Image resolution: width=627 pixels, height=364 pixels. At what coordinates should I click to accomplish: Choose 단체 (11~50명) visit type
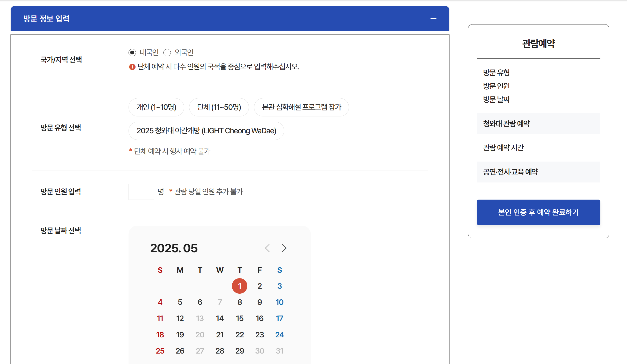click(x=219, y=107)
